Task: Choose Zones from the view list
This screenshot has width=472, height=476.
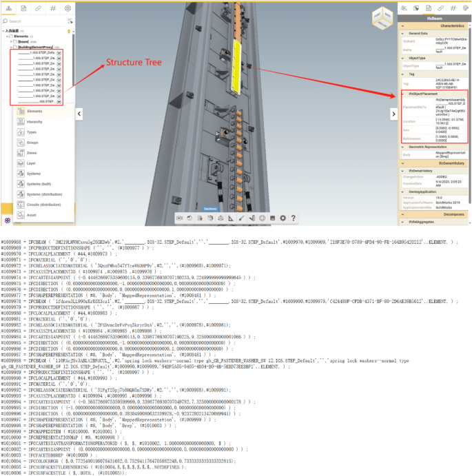Action: pos(32,152)
